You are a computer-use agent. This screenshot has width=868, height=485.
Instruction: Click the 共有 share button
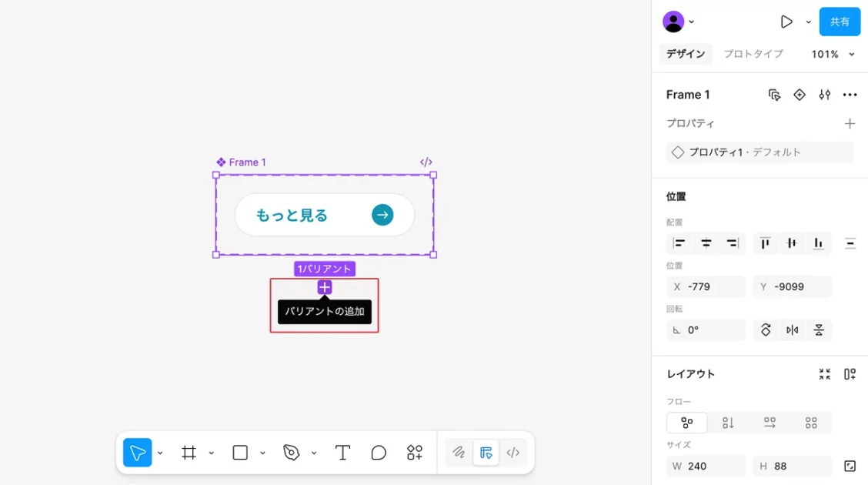[x=840, y=22]
